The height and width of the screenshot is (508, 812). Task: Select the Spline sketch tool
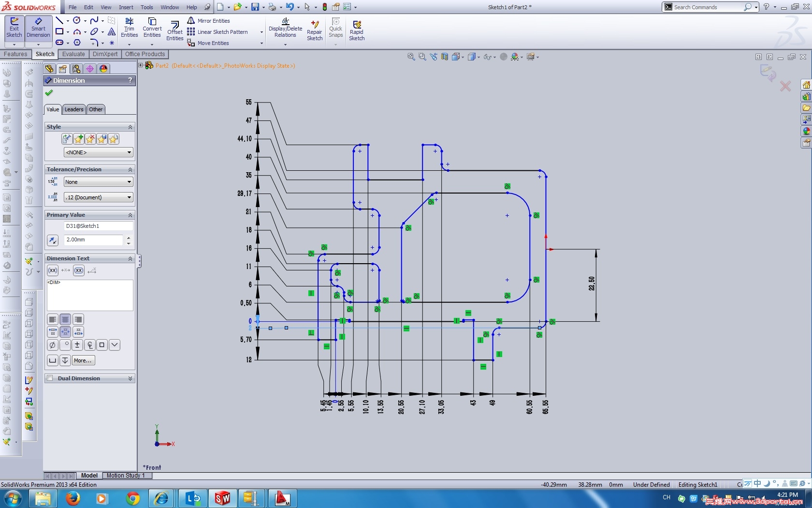(x=94, y=20)
